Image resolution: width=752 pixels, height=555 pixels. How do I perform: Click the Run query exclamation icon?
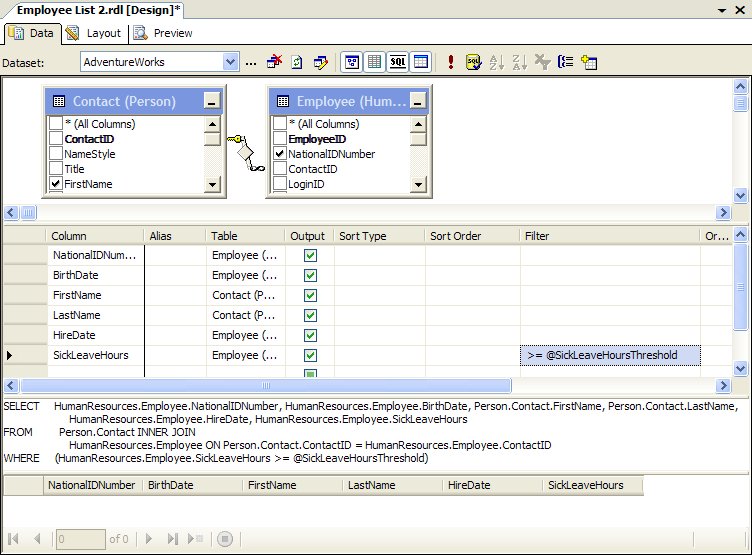[451, 62]
